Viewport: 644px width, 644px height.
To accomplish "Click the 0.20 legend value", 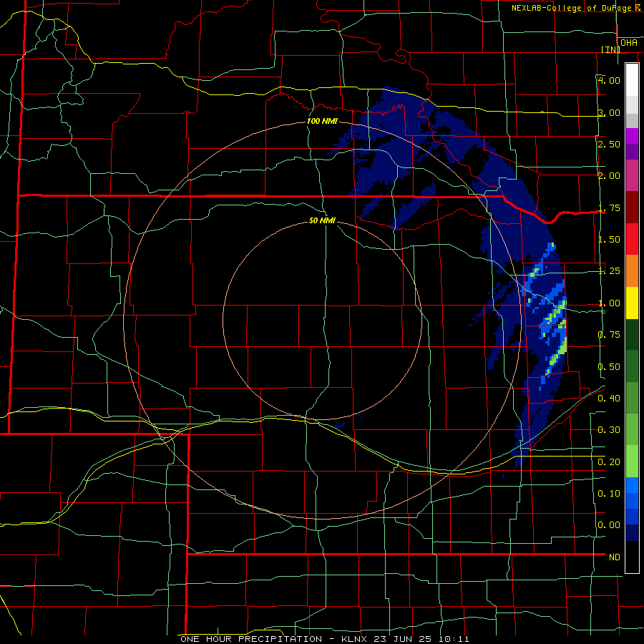I will click(609, 462).
